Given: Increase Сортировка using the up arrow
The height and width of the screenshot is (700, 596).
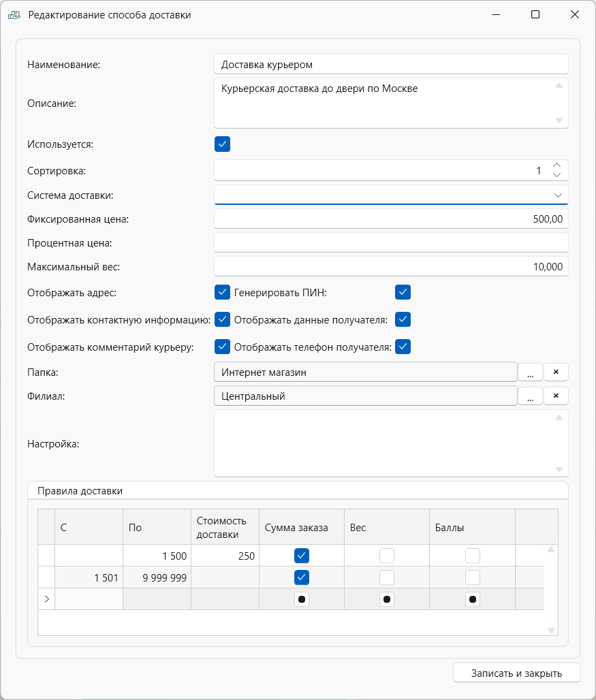Looking at the screenshot, I should click(x=556, y=166).
